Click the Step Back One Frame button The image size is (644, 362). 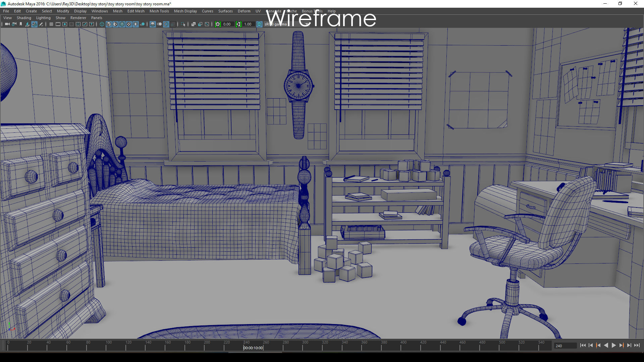(x=591, y=345)
